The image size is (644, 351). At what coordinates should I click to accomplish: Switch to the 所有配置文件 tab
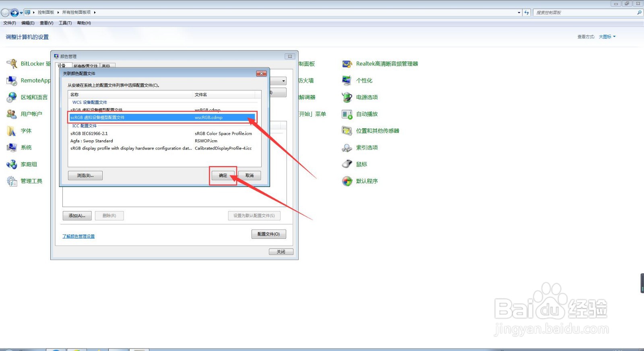coord(86,65)
